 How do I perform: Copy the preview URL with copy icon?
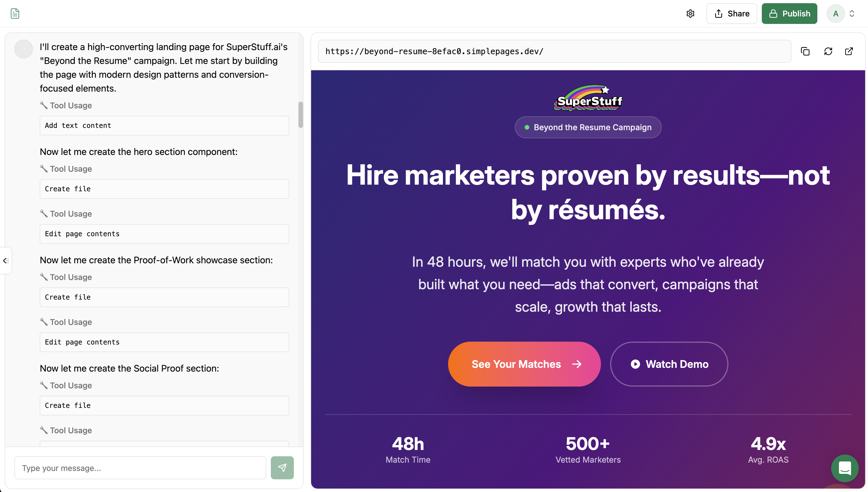(805, 51)
